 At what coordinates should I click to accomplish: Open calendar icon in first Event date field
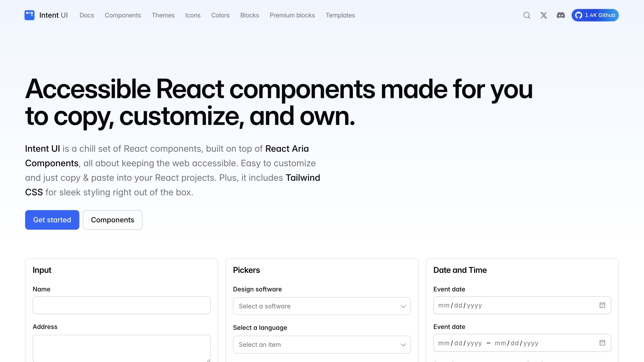[x=602, y=305]
